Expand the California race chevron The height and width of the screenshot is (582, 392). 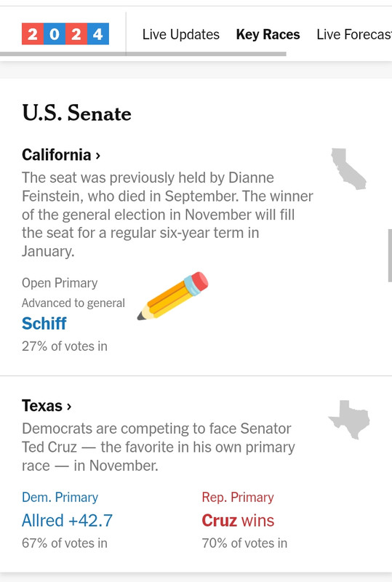coord(98,156)
